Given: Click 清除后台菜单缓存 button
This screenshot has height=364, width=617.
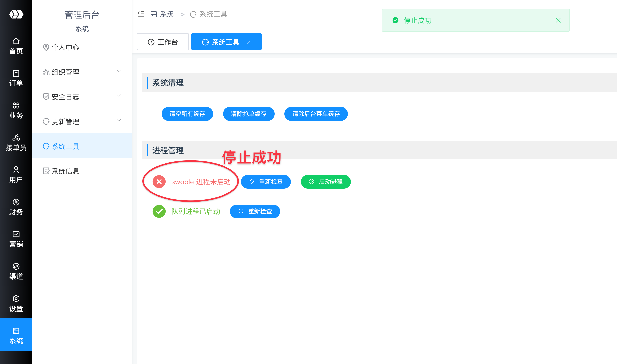Looking at the screenshot, I should (316, 114).
